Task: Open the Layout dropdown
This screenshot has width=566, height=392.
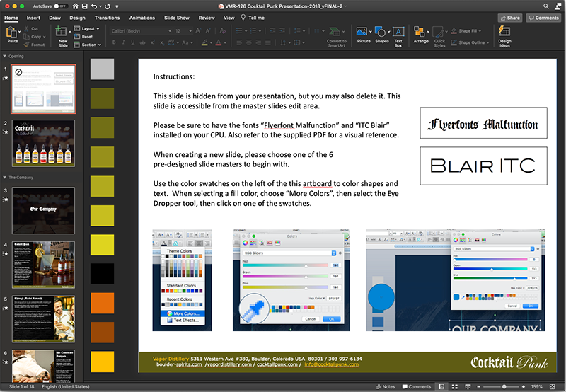Action: 86,28
